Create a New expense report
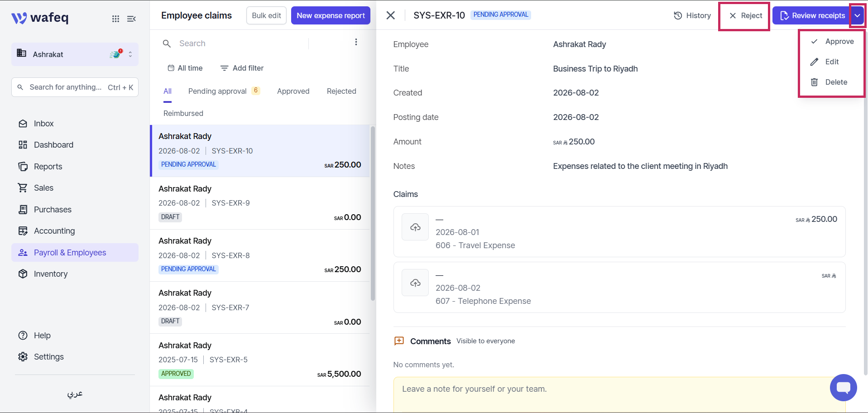868x413 pixels. coord(331,15)
